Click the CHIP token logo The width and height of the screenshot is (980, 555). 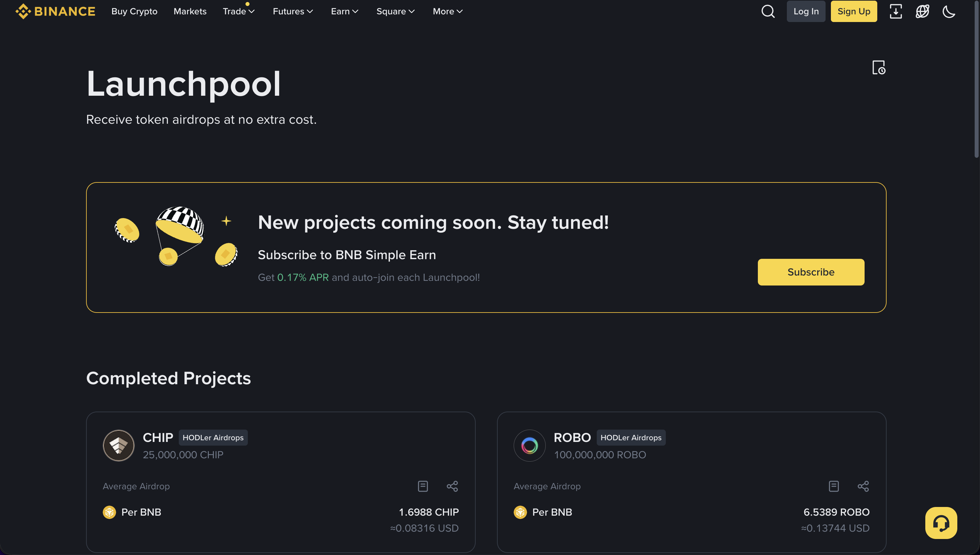[x=118, y=445]
